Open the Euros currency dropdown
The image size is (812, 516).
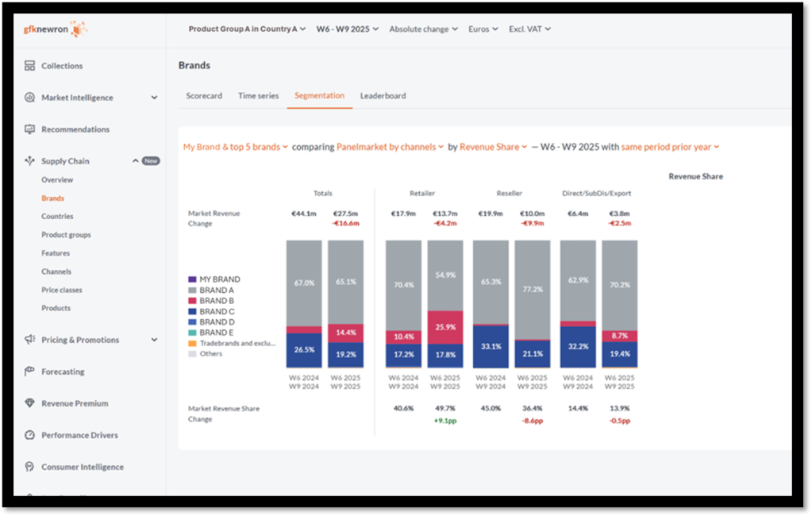[483, 29]
